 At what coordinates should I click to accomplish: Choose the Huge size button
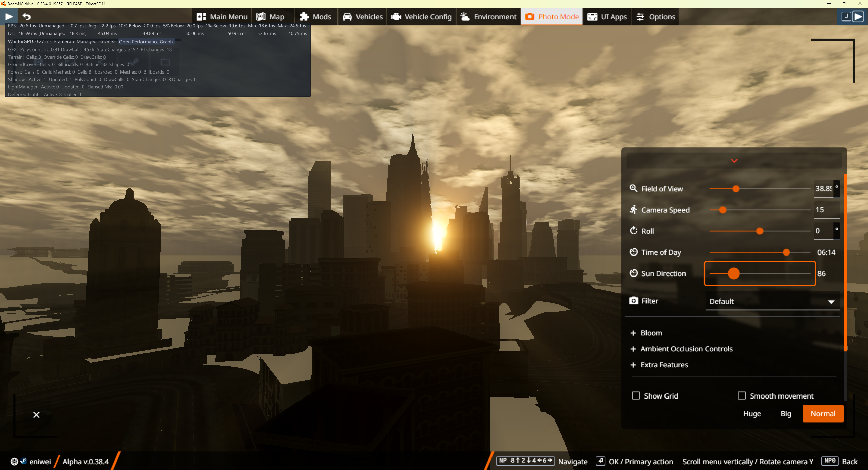(x=752, y=414)
